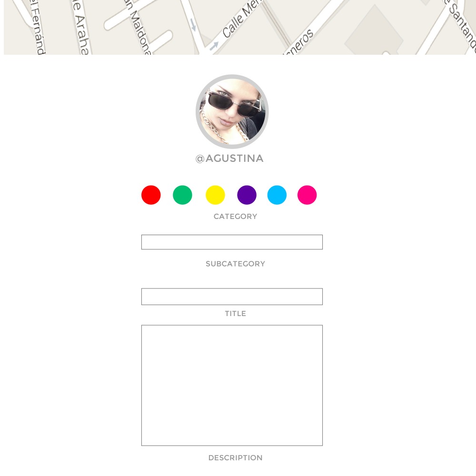476x476 pixels.
Task: Focus the subcategory input field
Action: (232, 242)
